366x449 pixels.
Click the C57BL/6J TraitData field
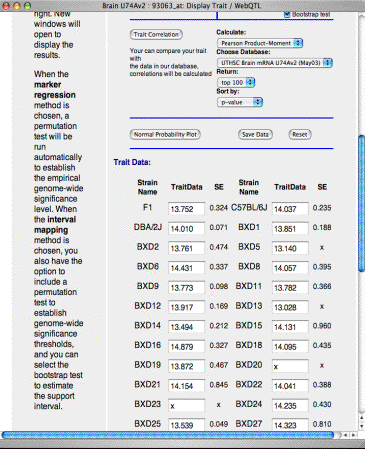pos(290,209)
